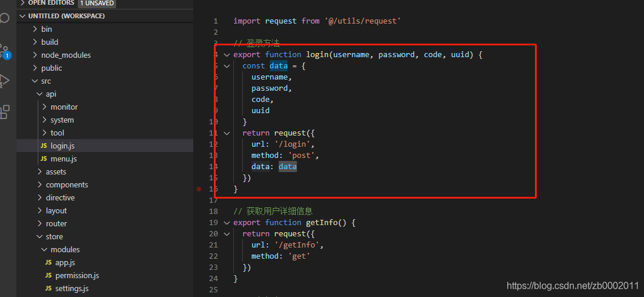Open the Search view in activity bar
The image size is (644, 297).
(x=4, y=18)
